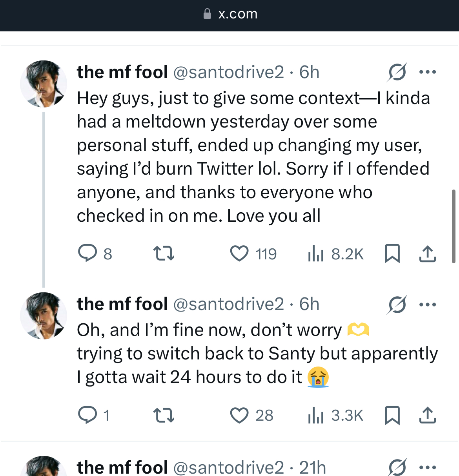The width and height of the screenshot is (459, 476).
Task: Open @santodrive2 profile from first tweet handle
Action: [x=228, y=72]
